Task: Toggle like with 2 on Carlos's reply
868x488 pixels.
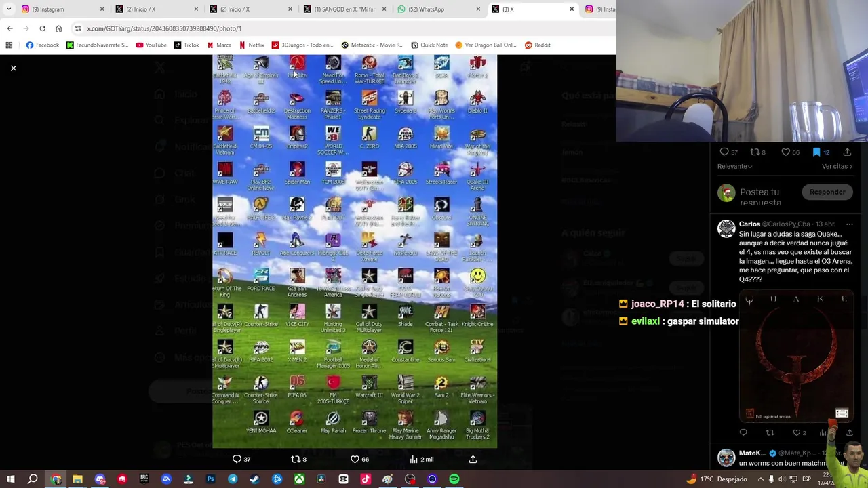Action: coord(799,432)
